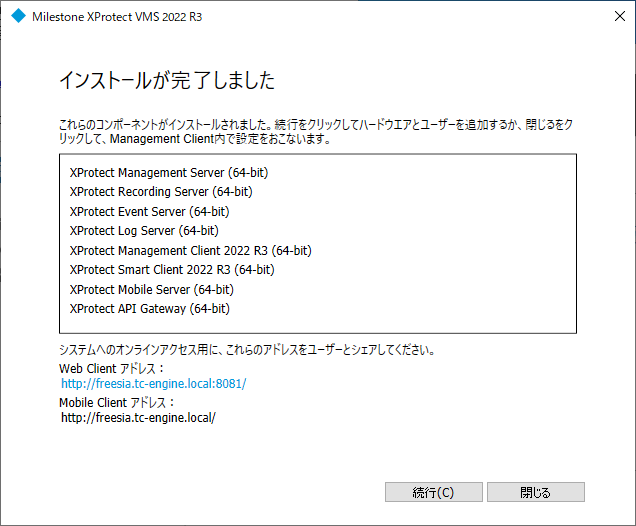Image resolution: width=636 pixels, height=526 pixels.
Task: Close the installer window with X
Action: (619, 16)
